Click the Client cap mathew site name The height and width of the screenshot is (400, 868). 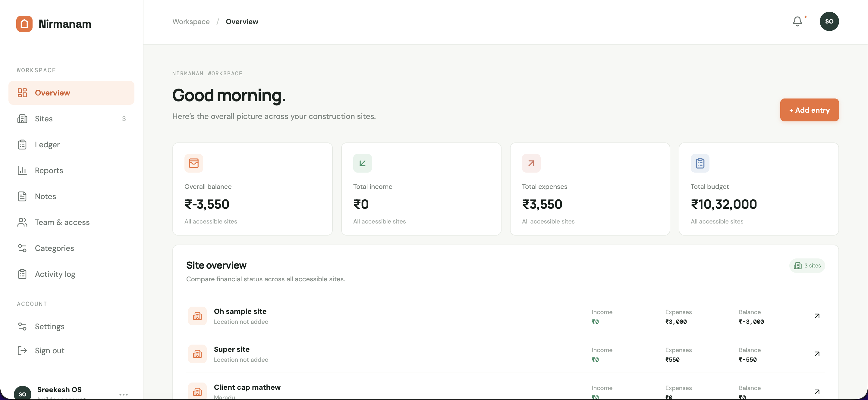tap(247, 387)
